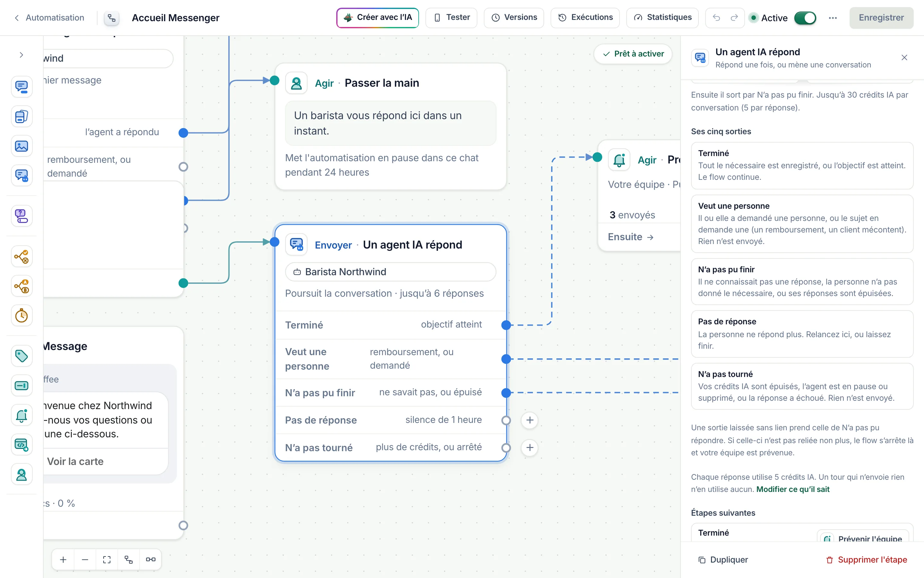Toggle connection links view in canvas toolbar

[150, 560]
